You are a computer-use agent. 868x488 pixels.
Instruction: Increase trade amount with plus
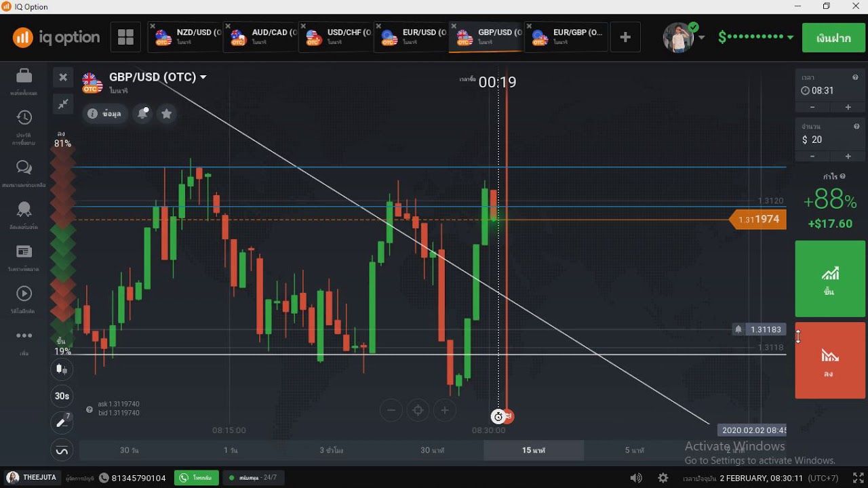coord(847,157)
